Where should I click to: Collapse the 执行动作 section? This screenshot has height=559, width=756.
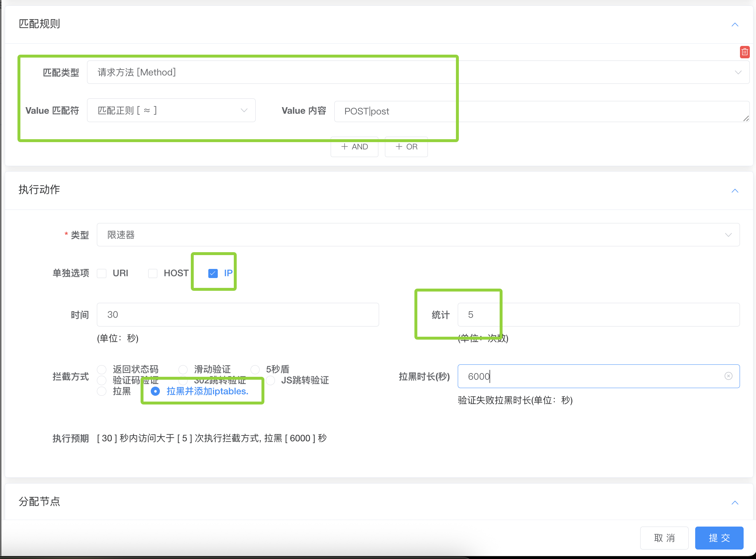(735, 191)
